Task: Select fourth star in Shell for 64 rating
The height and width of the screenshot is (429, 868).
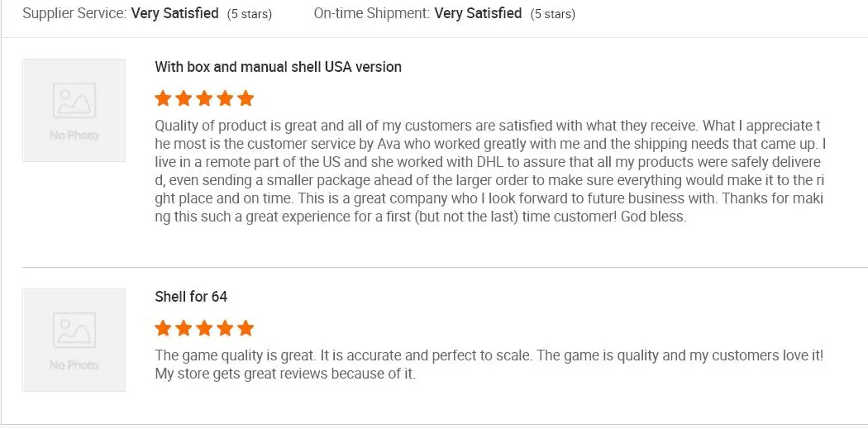Action: 225,329
